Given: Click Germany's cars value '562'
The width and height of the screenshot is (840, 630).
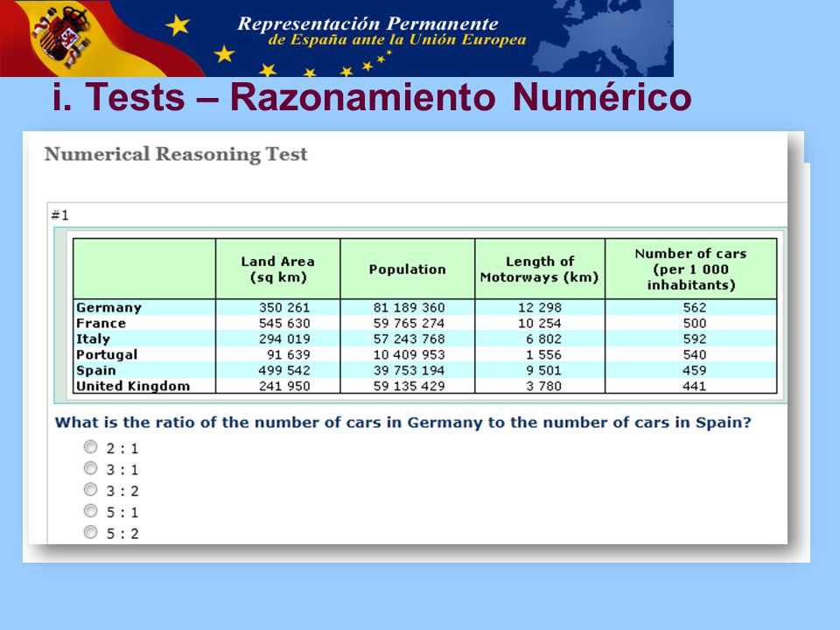Looking at the screenshot, I should click(x=695, y=307).
